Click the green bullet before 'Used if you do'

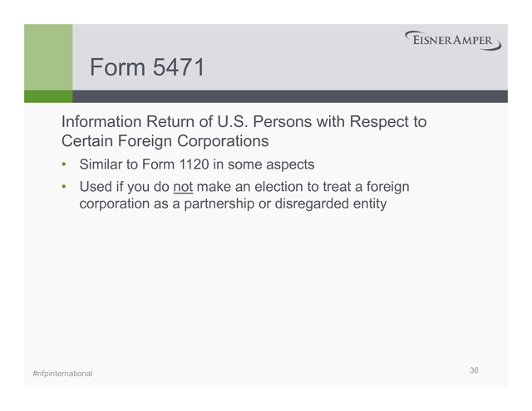(66, 187)
